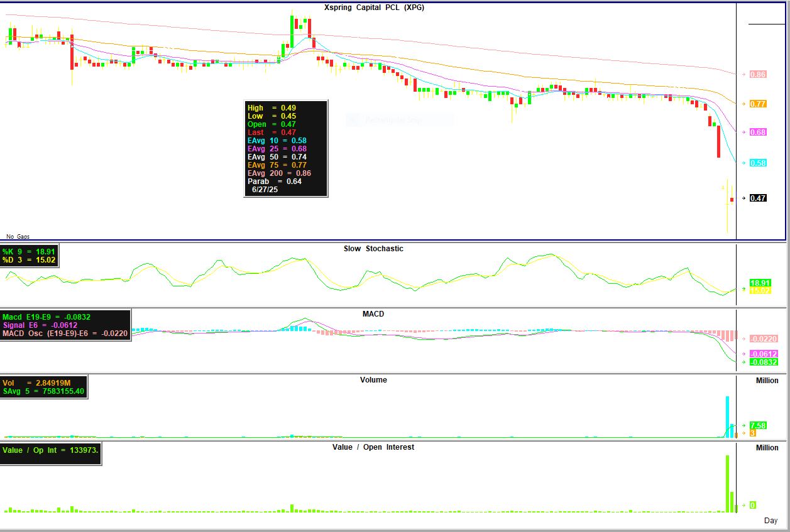This screenshot has height=532, width=790.
Task: Select the EAvg 25 = 0.68 entry
Action: [277, 149]
